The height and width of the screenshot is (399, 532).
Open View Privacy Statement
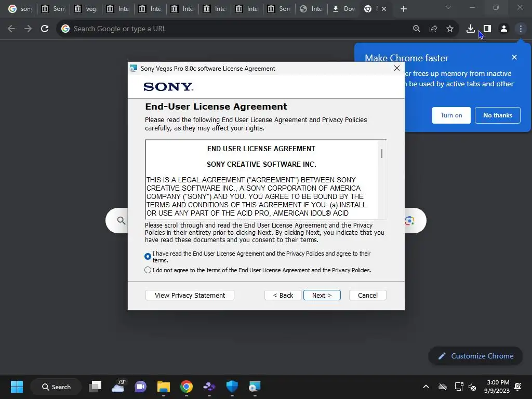point(190,295)
